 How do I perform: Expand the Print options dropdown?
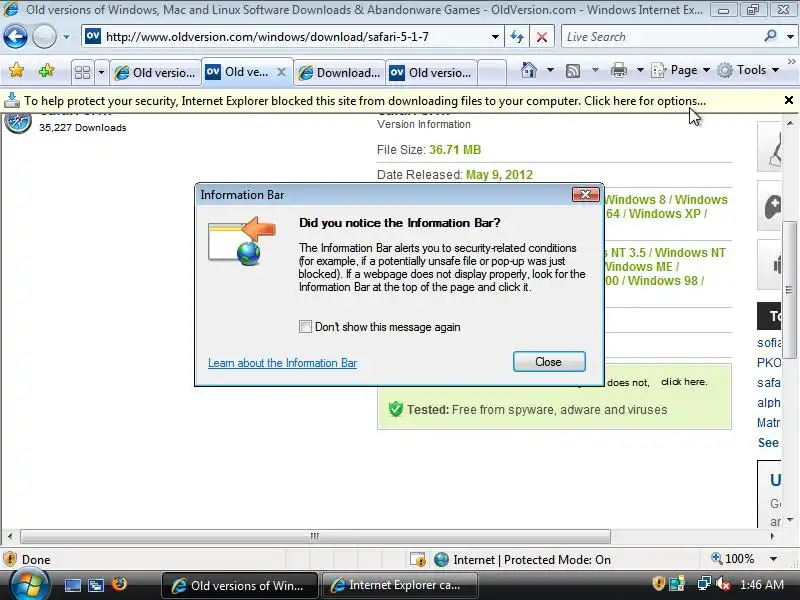click(x=640, y=70)
